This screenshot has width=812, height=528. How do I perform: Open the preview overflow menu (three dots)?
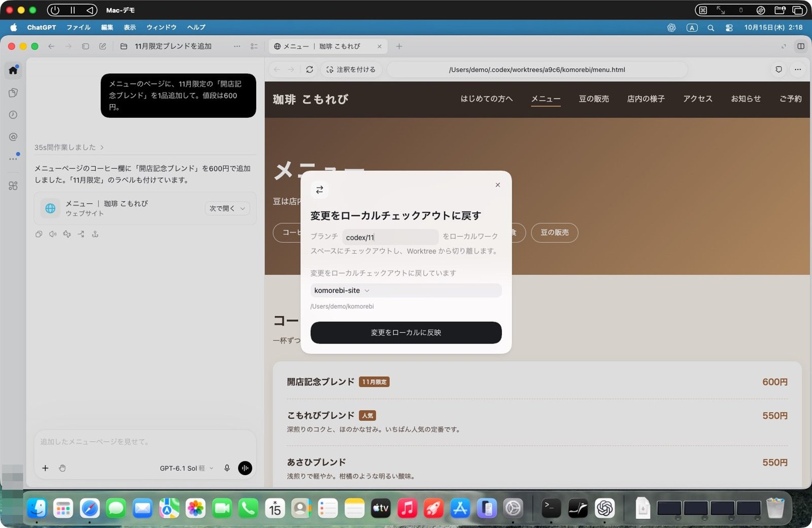(x=798, y=70)
